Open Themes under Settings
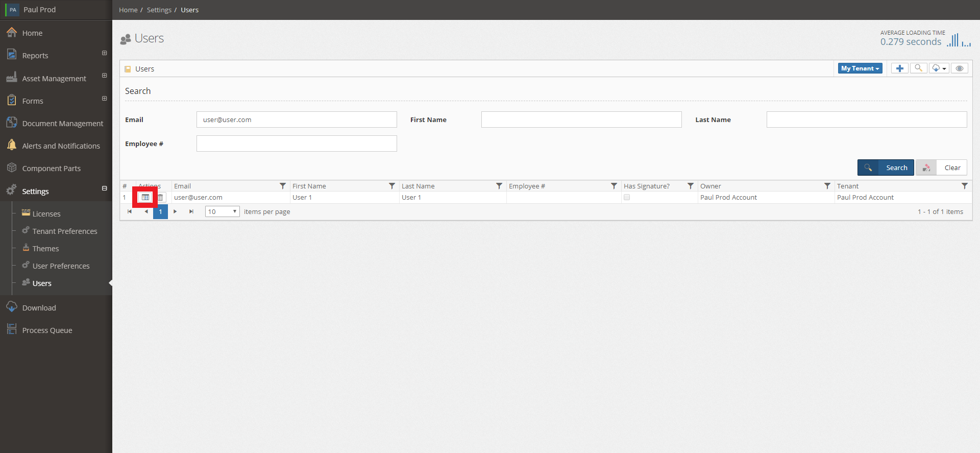Viewport: 980px width, 453px height. point(45,248)
